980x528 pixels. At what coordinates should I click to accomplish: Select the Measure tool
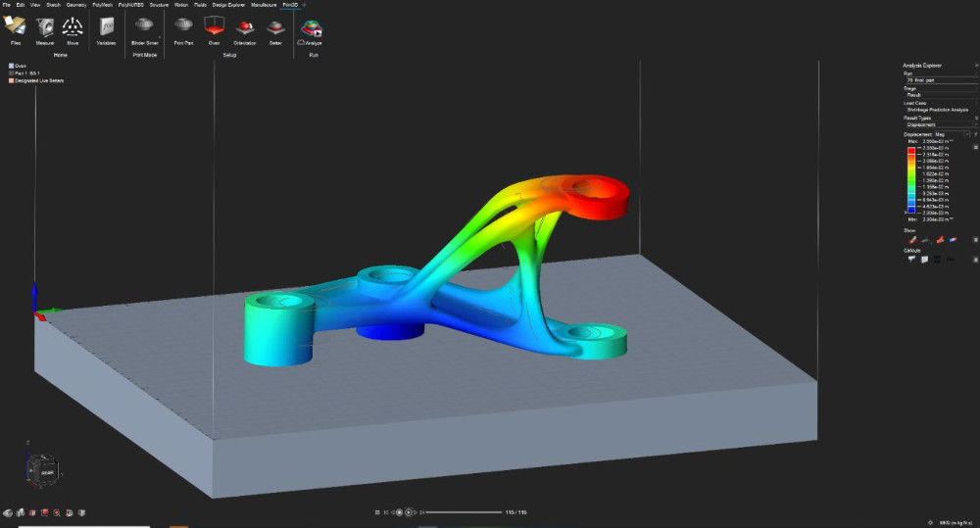[44, 28]
